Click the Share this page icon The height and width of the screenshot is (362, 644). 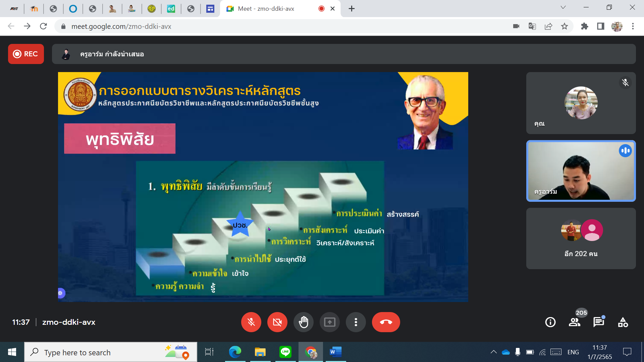coord(548,26)
